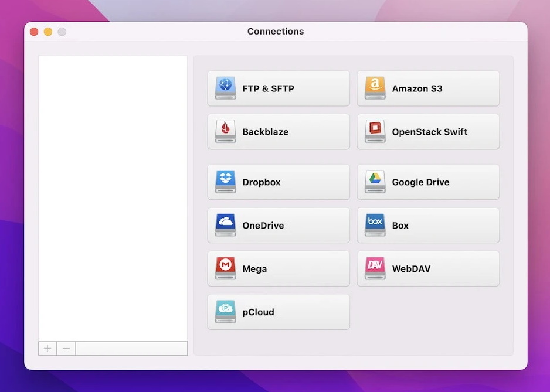This screenshot has height=392, width=550.
Task: Click the plus button to add a connection
Action: tap(47, 349)
